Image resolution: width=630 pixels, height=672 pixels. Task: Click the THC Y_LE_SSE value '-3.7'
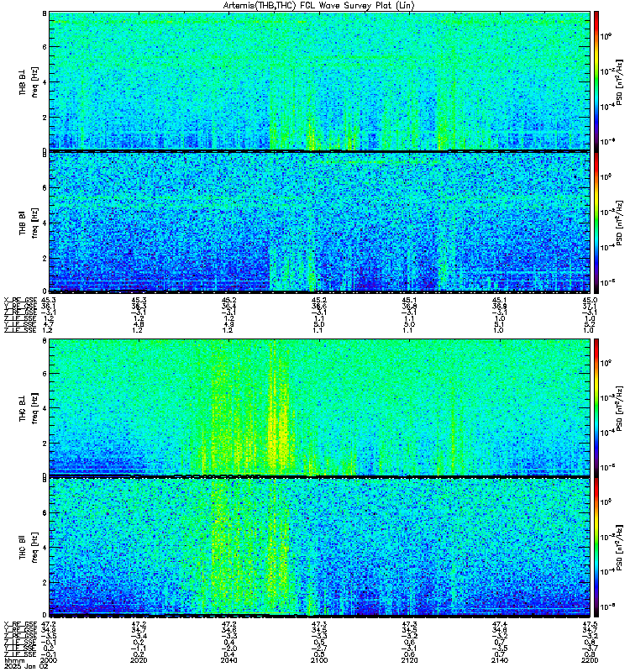pyautogui.click(x=590, y=648)
